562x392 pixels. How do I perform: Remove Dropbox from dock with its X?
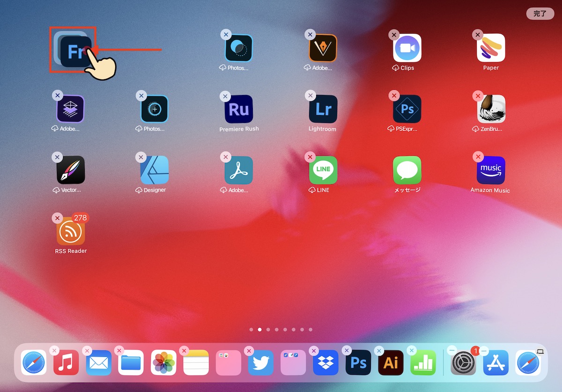[314, 351]
